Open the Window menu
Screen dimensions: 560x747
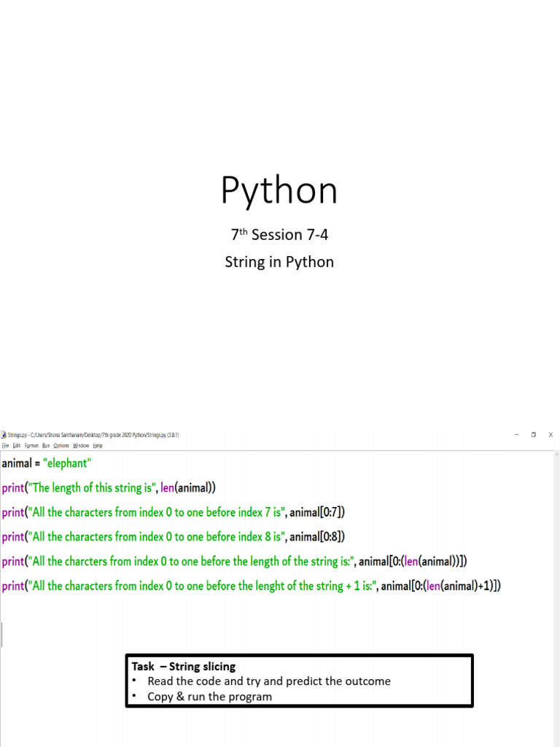click(81, 446)
